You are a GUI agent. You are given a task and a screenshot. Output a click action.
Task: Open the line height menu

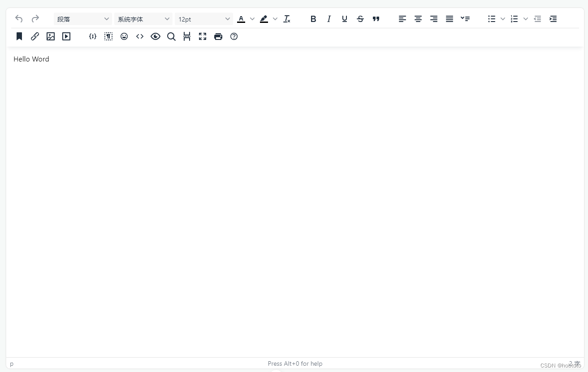click(x=465, y=19)
